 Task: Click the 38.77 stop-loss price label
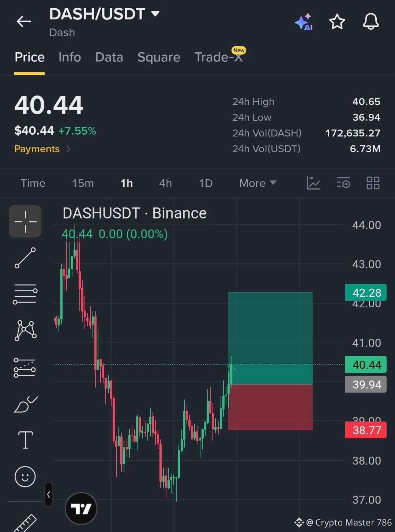(x=366, y=430)
